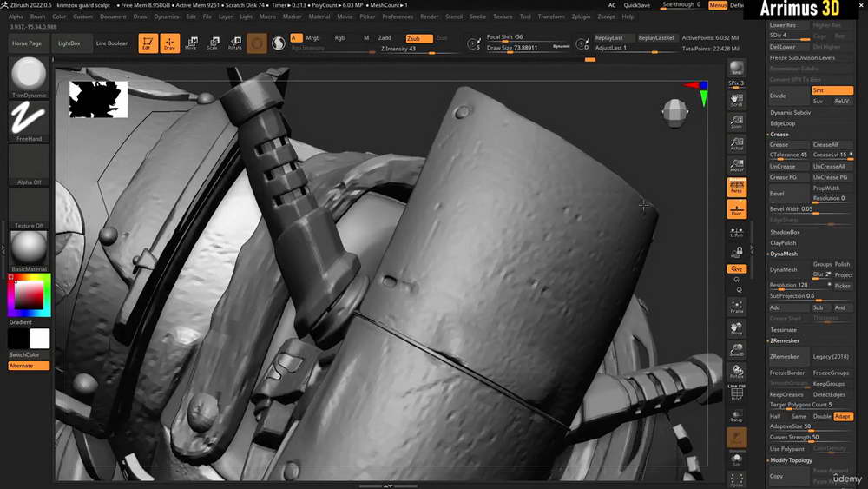Click the Frame mesh icon
868x489 pixels.
click(736, 307)
